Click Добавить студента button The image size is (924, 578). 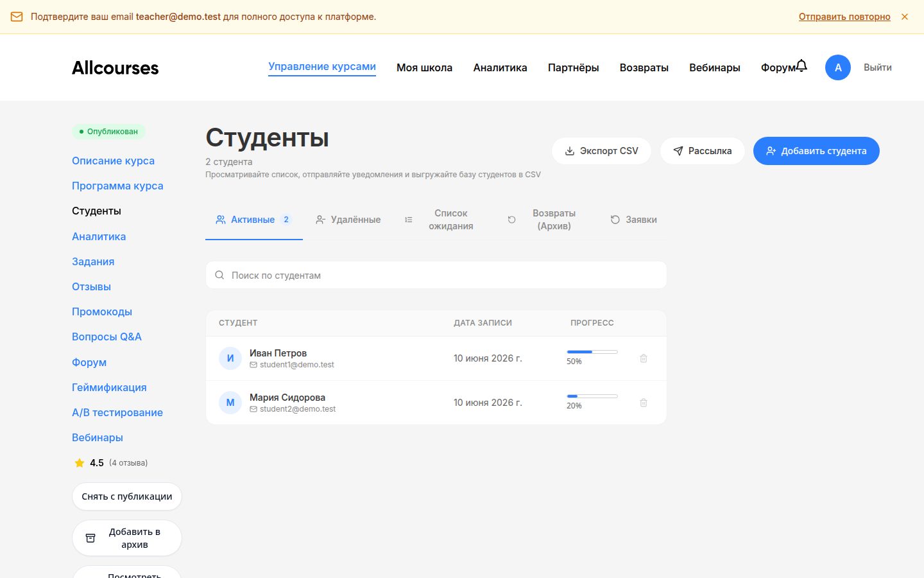(816, 151)
